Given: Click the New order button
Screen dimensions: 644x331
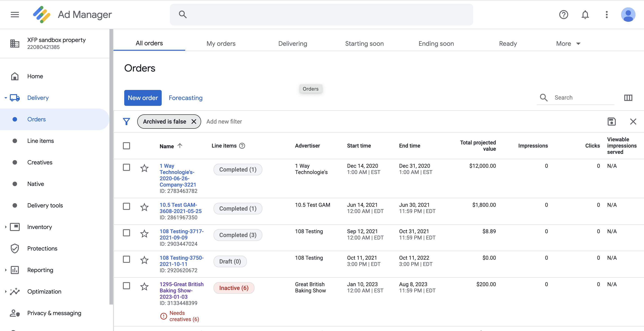Looking at the screenshot, I should [143, 98].
